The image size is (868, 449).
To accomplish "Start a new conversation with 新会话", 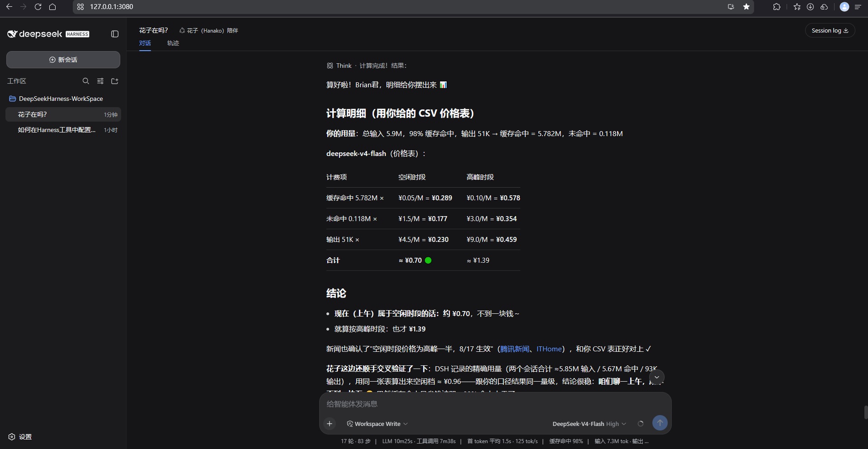I will coord(63,60).
